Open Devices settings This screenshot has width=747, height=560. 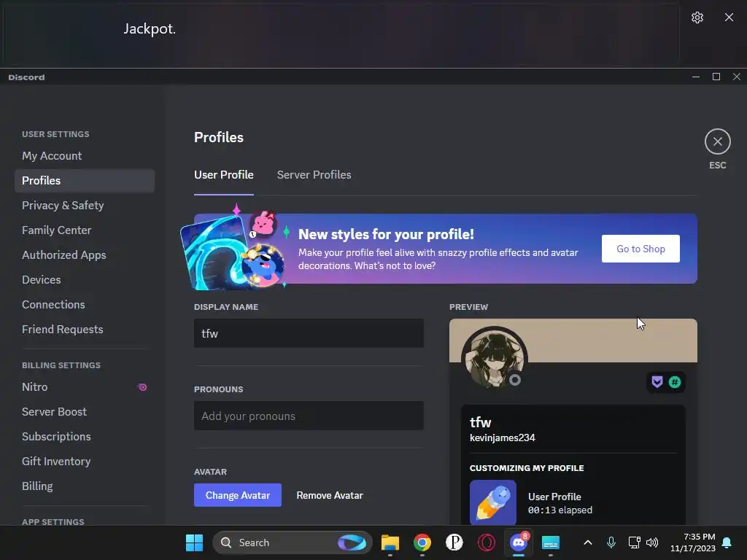tap(85, 279)
